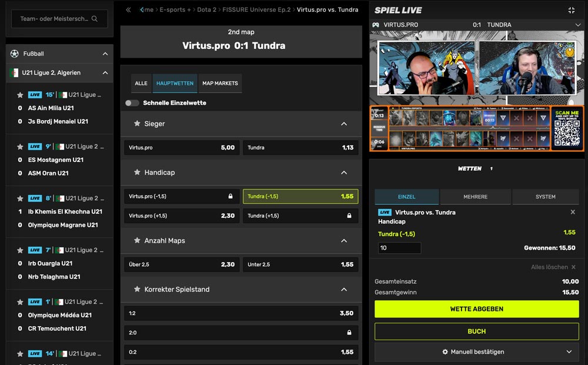Viewport: 588px width, 365px height.
Task: Select the MEHRERE bet slip tab
Action: 476,197
